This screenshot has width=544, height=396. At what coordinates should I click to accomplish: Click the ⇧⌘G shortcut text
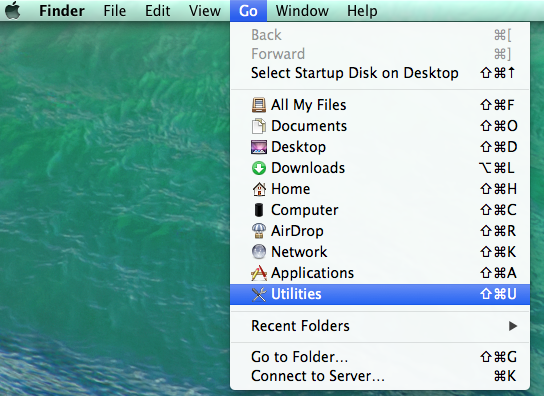click(499, 357)
